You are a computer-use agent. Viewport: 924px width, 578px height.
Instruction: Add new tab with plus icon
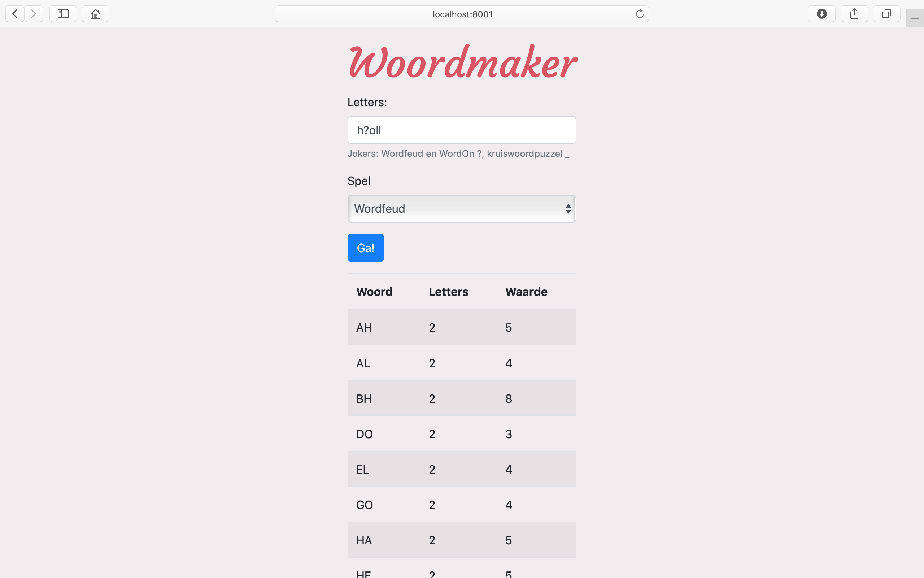tap(915, 18)
